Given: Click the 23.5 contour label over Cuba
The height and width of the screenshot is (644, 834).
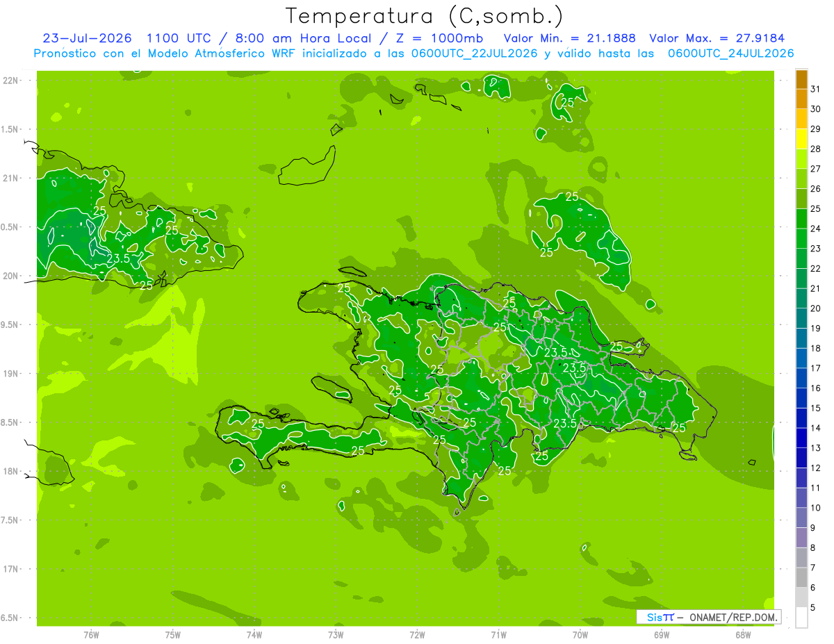Looking at the screenshot, I should tap(118, 258).
